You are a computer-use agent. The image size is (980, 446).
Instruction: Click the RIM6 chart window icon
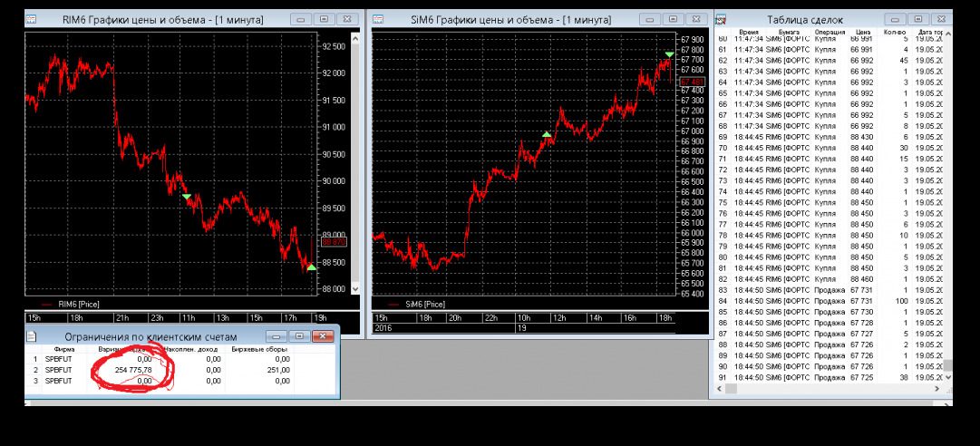[30, 19]
